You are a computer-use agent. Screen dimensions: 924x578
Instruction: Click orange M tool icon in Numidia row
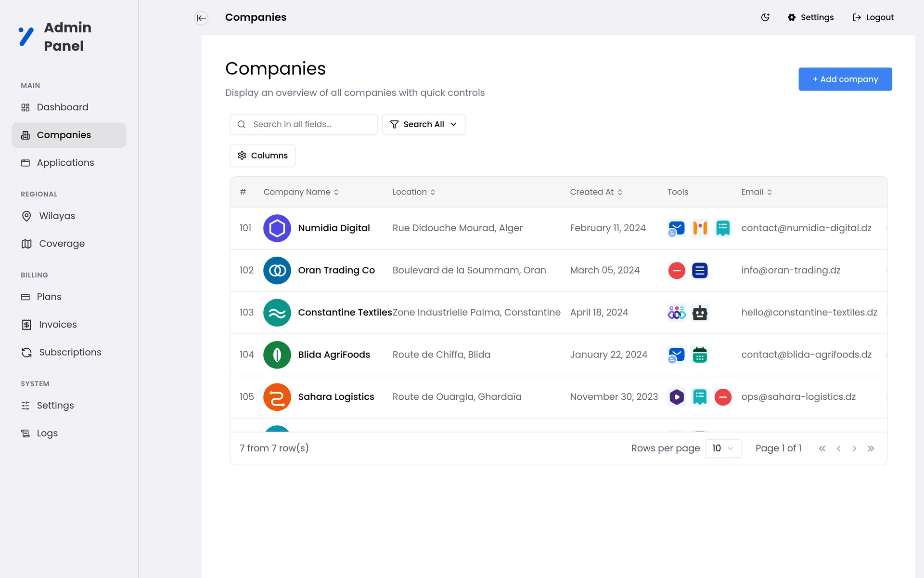[700, 228]
